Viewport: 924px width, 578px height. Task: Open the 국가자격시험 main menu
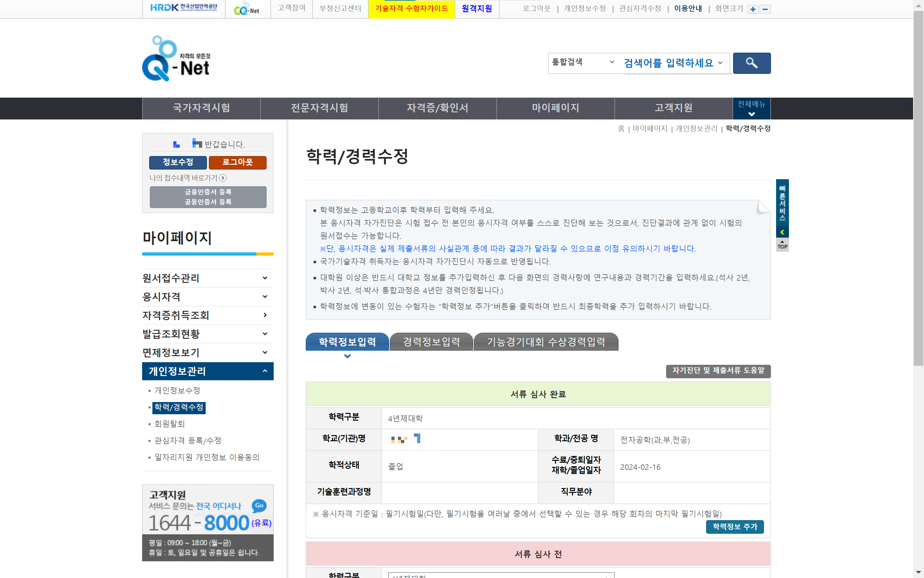[x=201, y=108]
